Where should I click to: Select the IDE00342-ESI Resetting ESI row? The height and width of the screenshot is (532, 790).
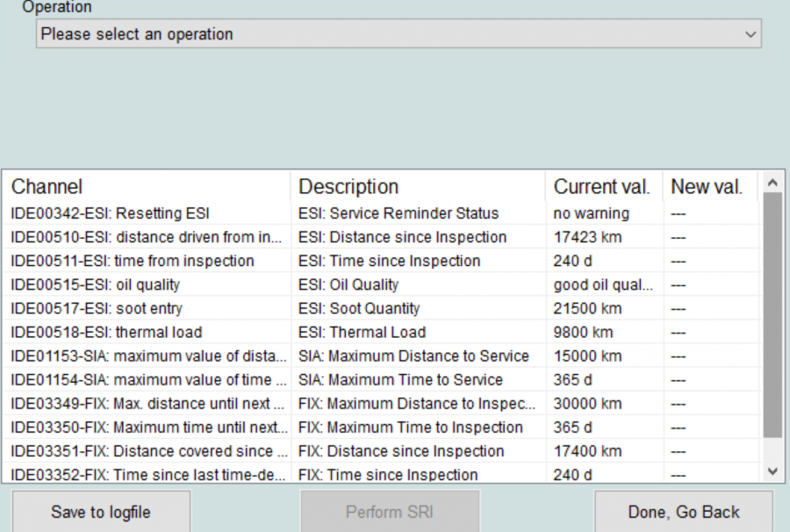pyautogui.click(x=147, y=213)
